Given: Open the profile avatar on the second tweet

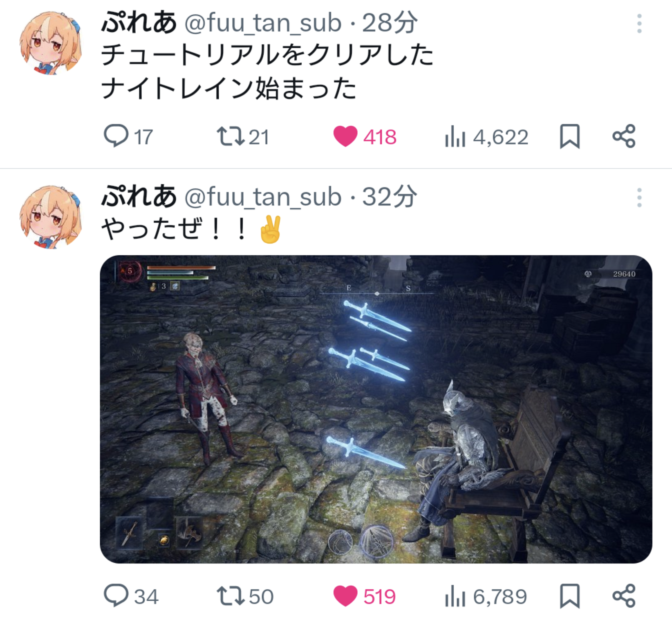Looking at the screenshot, I should (x=51, y=217).
